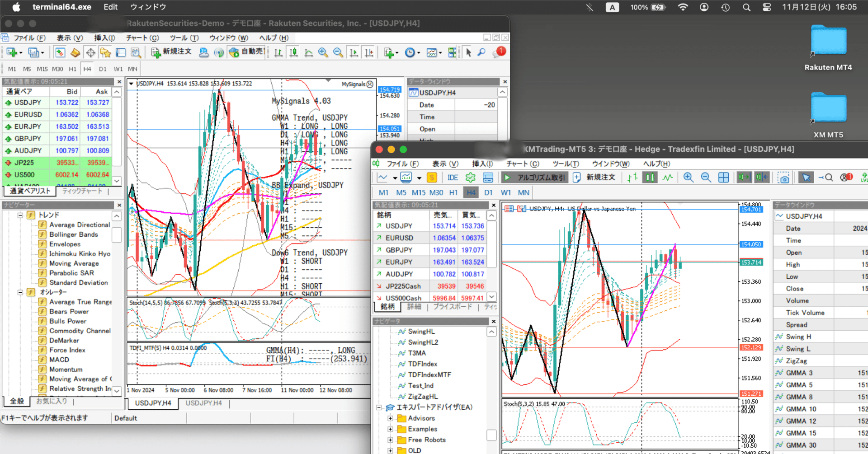Click MT5 zoom out magnifier
Viewport: 868px width, 454px height.
(x=706, y=178)
